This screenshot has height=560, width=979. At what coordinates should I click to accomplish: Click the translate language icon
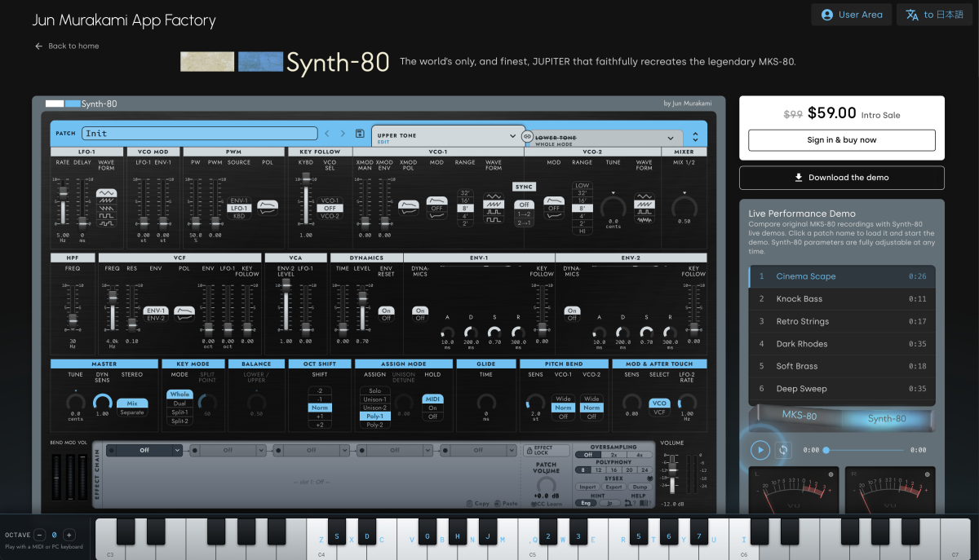click(912, 15)
